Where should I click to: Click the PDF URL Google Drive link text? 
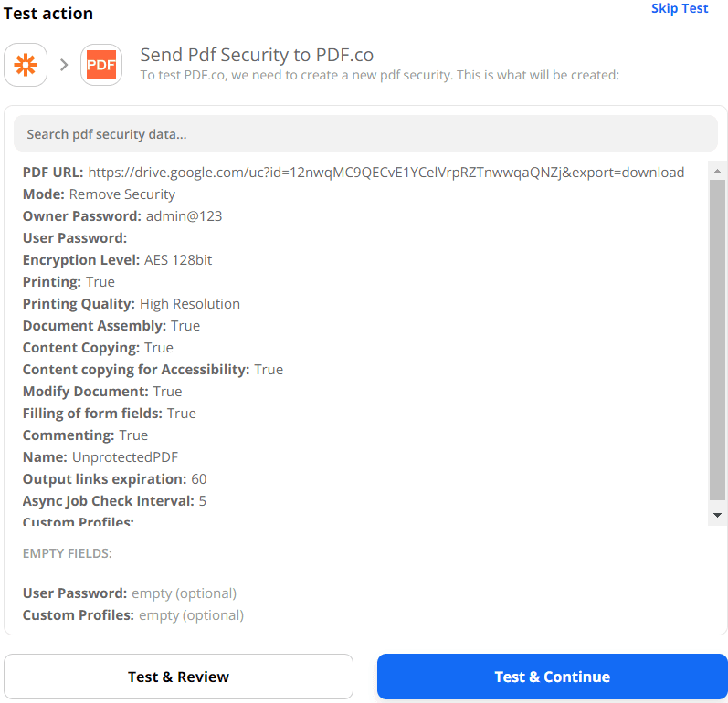385,173
